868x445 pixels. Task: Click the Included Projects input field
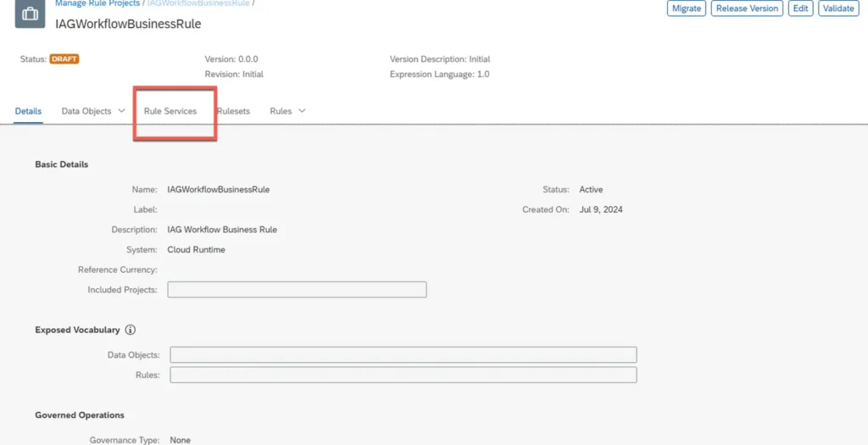click(297, 290)
